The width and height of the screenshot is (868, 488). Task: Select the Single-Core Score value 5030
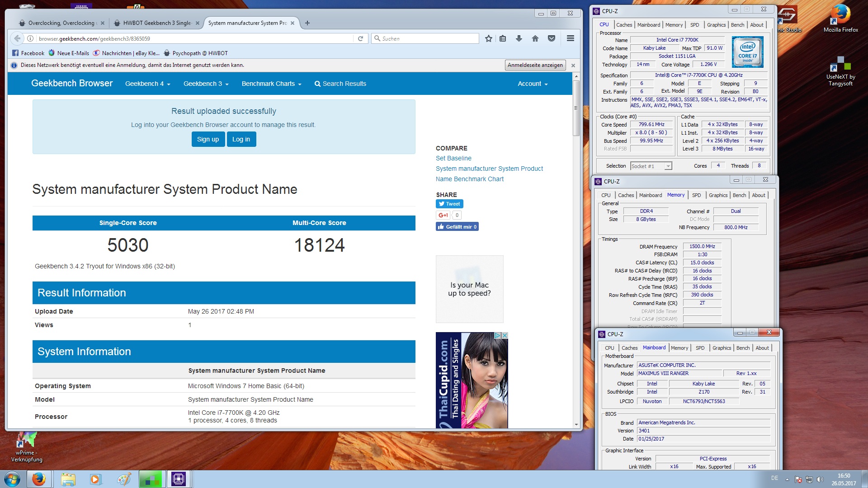[128, 245]
